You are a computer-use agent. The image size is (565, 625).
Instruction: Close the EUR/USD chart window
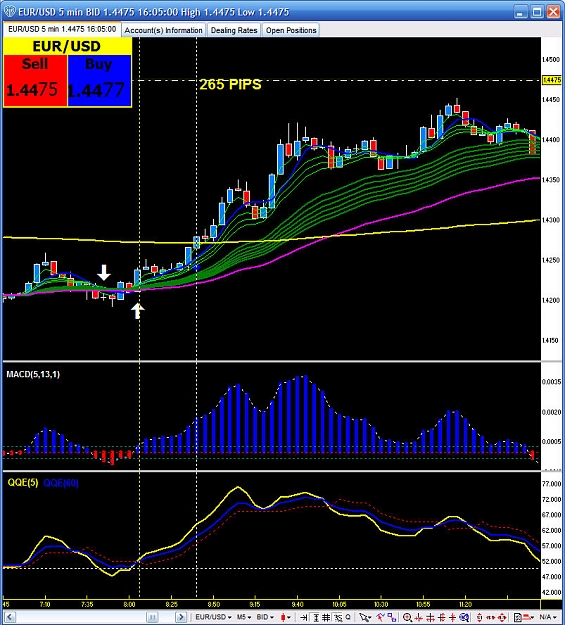click(x=553, y=12)
